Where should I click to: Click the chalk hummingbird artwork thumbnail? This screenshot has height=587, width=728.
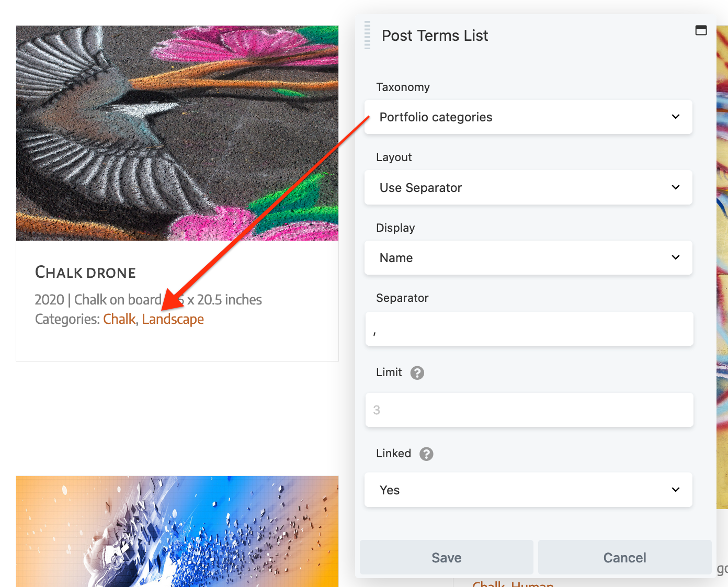[177, 133]
